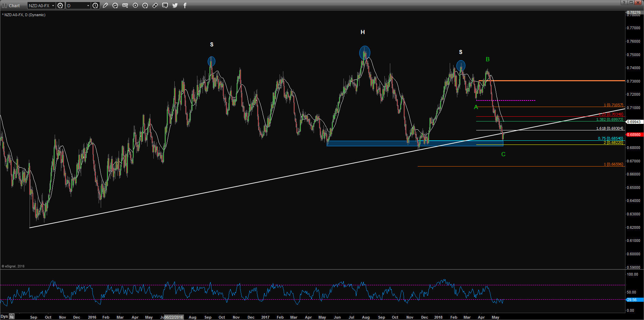Click the 2018 label on time axis
Viewport: 644px width, 320px height.
coord(438,317)
